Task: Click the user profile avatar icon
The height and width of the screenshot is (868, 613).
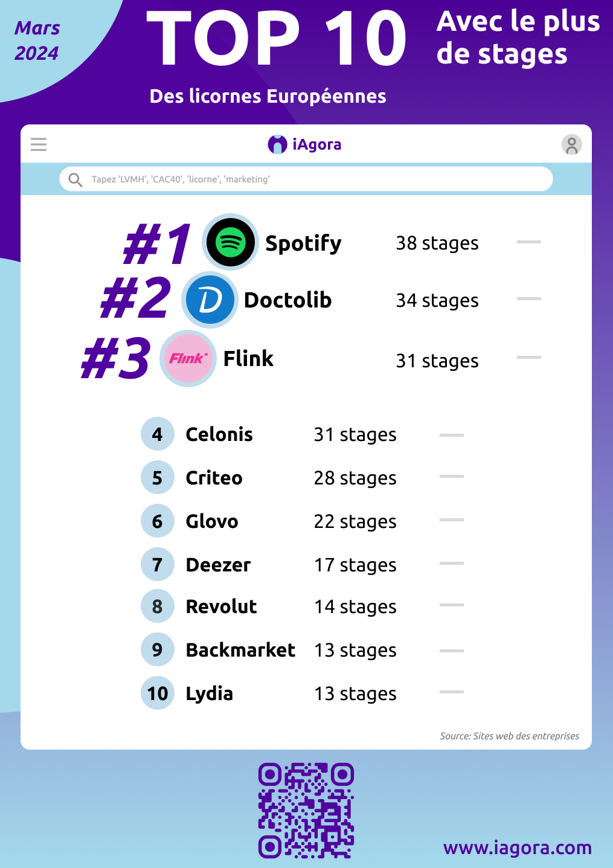Action: point(571,144)
